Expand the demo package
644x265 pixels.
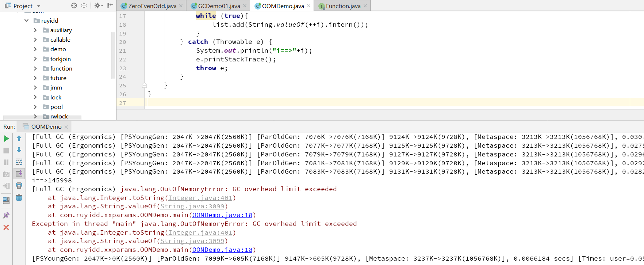tap(35, 49)
